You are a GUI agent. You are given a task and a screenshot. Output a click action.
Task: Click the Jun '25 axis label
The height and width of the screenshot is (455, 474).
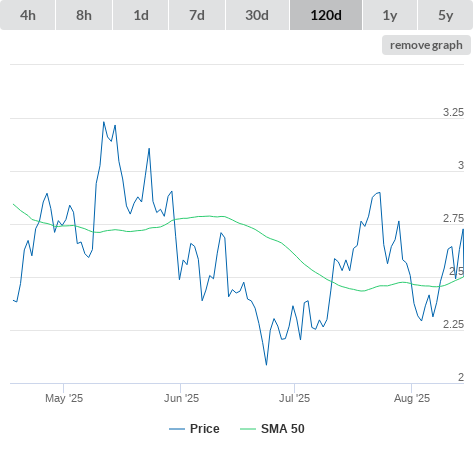[181, 398]
